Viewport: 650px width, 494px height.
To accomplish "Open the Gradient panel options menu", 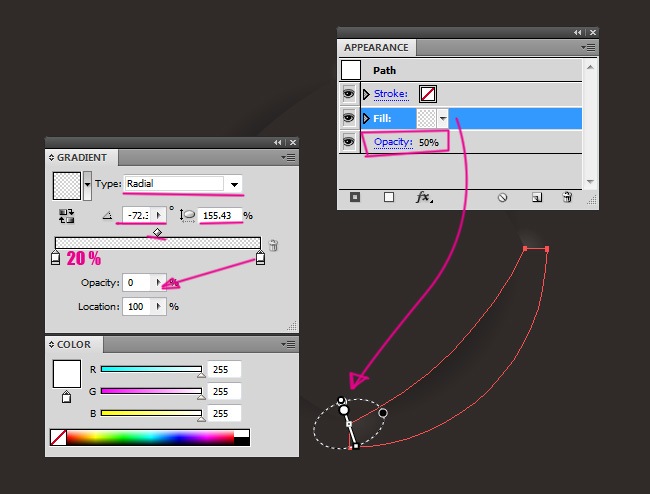I will 288,157.
